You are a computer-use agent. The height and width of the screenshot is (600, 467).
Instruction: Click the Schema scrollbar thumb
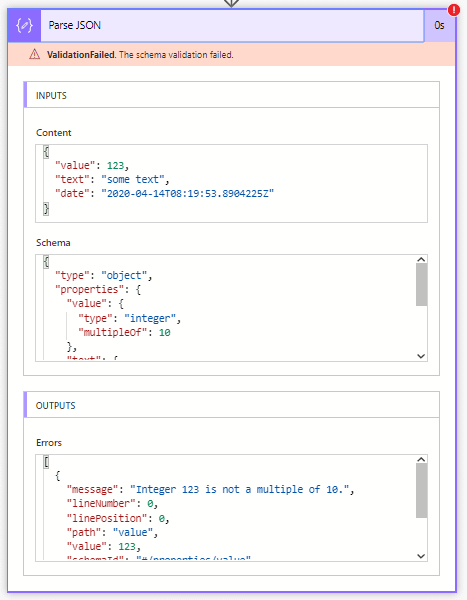tap(421, 285)
